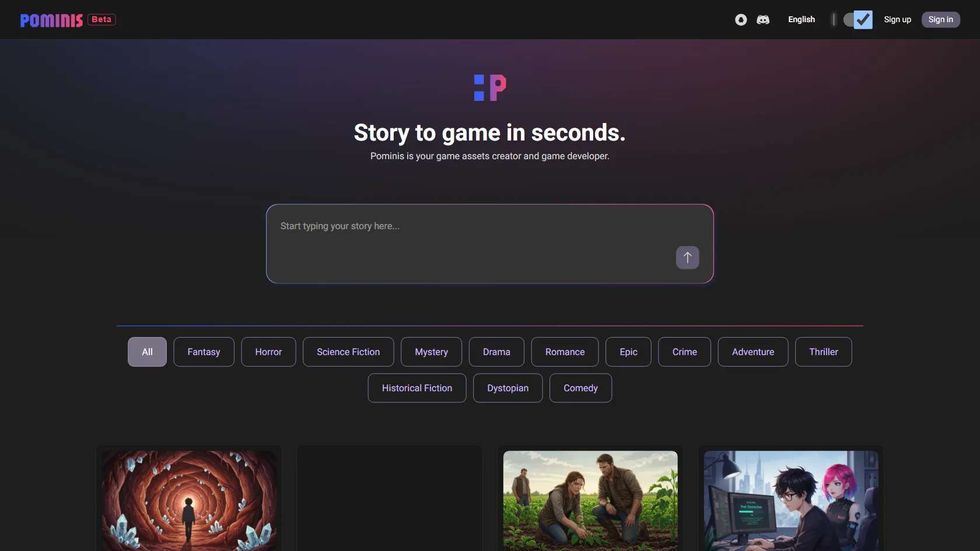Open the QQ community icon link

coord(741,20)
